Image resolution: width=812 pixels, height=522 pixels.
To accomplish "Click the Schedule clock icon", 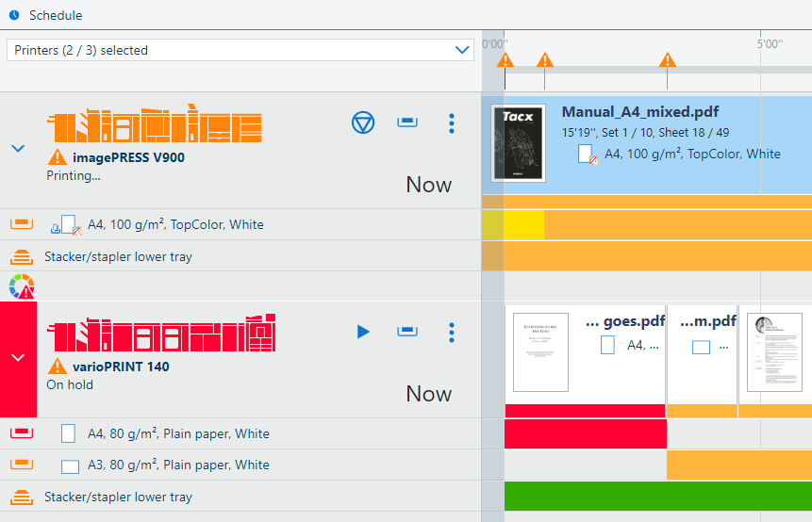I will 14,15.
